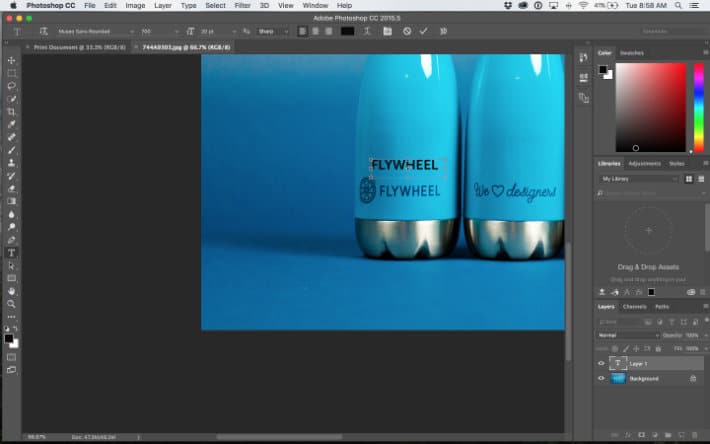Select the Pen tool

12,240
